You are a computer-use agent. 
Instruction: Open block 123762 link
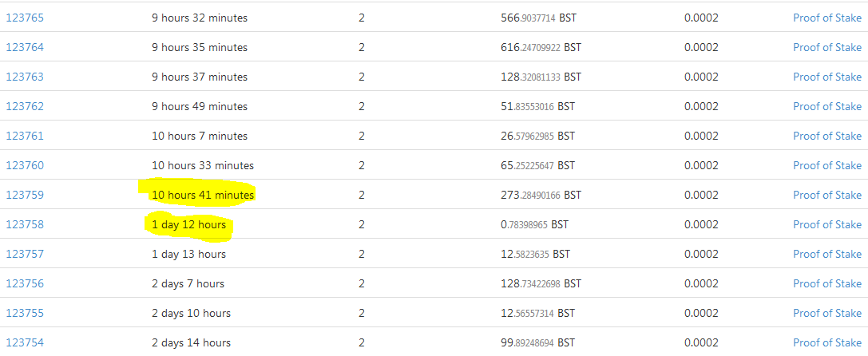(25, 106)
